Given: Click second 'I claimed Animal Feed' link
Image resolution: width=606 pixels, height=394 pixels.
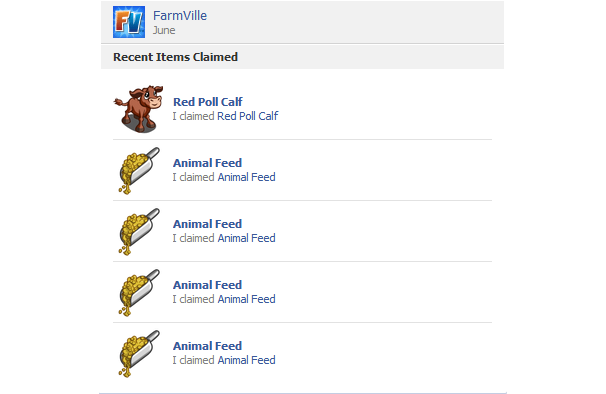Looking at the screenshot, I should (x=246, y=238).
